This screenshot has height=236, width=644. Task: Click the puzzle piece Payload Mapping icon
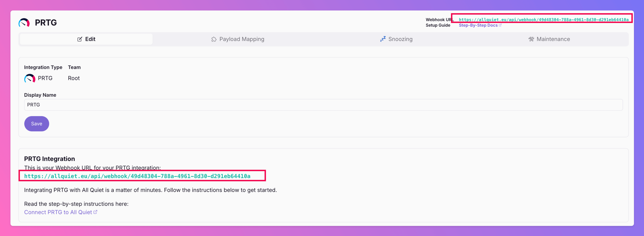point(214,39)
